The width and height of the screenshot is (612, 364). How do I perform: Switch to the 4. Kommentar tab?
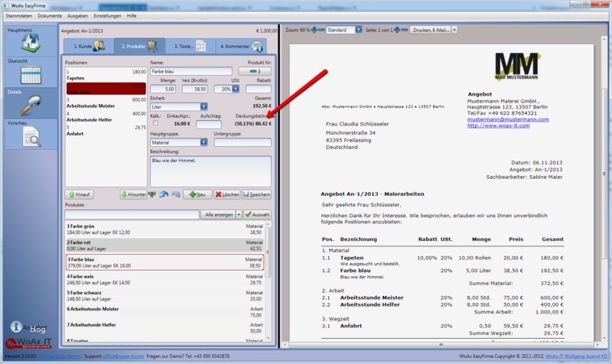pyautogui.click(x=241, y=46)
